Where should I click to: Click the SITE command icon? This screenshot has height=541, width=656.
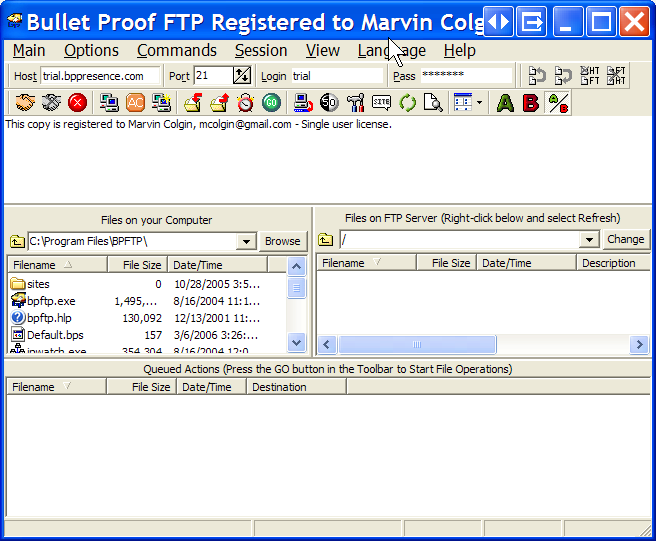381,102
